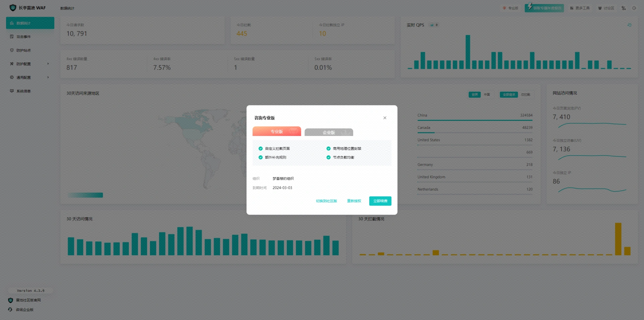Select the 仅拦截 filter toggle
Image resolution: width=644 pixels, height=320 pixels.
pos(526,95)
